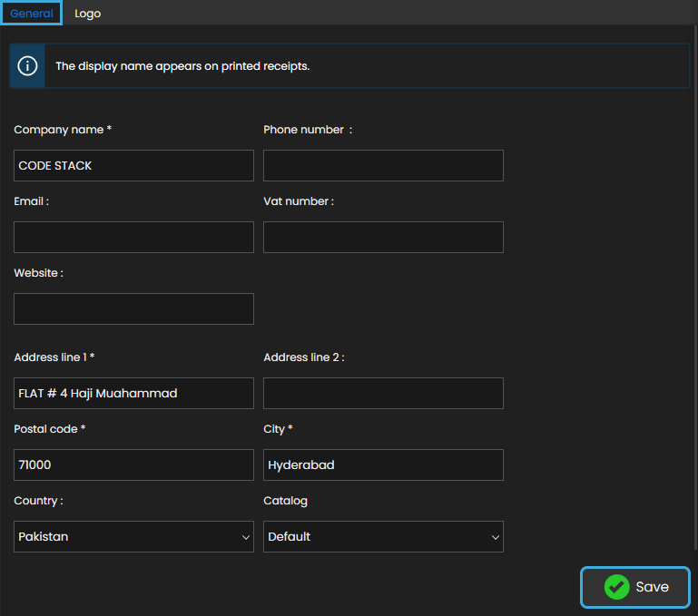Focus the Company name field containing CODE STACK

[x=133, y=166]
